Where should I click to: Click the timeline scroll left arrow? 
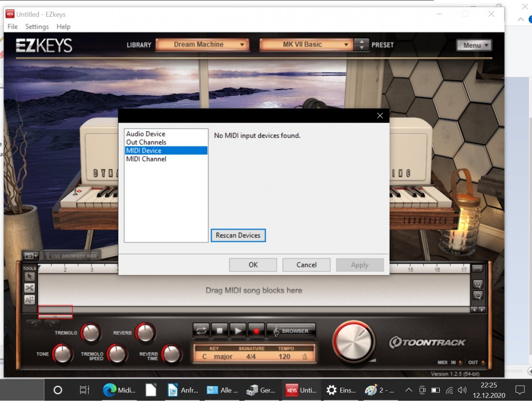tap(474, 310)
